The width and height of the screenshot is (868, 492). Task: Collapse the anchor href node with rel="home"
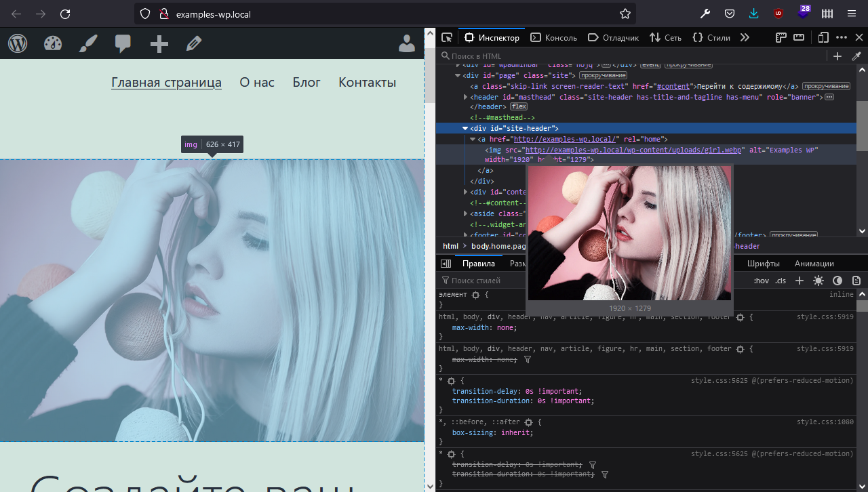473,139
